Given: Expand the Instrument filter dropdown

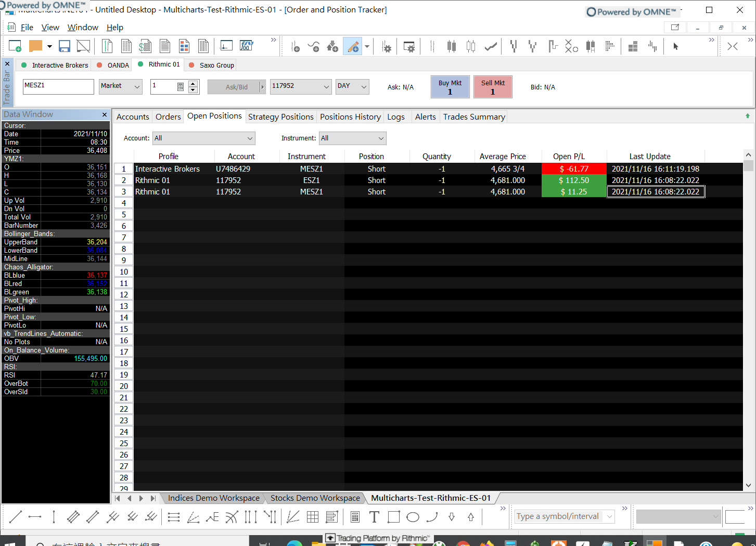Looking at the screenshot, I should click(x=353, y=138).
